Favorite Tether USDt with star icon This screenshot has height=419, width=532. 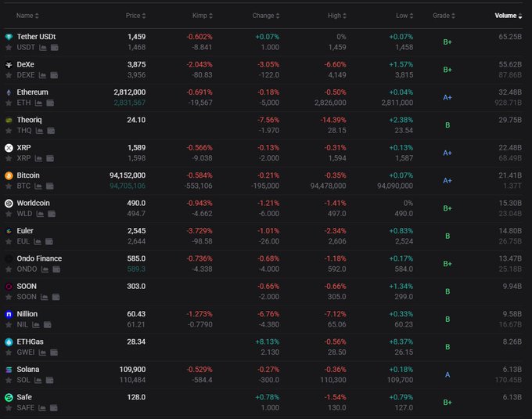[9, 48]
